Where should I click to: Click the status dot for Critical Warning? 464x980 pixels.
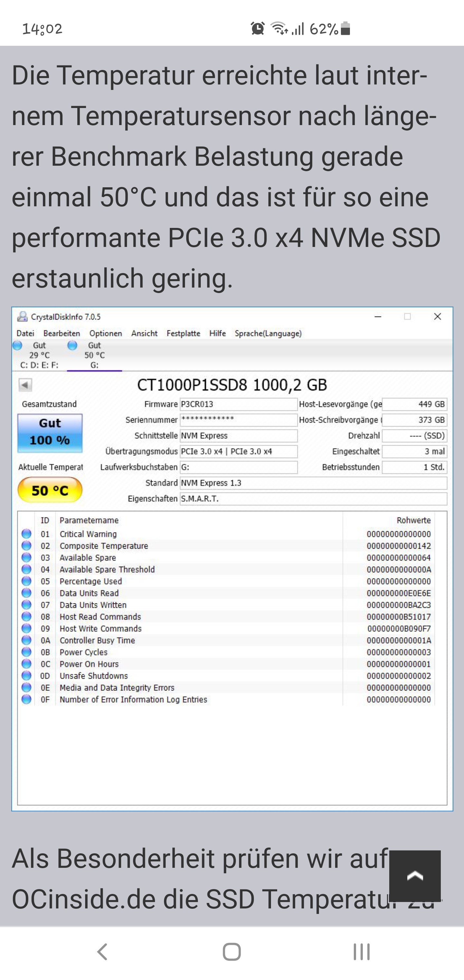point(26,534)
